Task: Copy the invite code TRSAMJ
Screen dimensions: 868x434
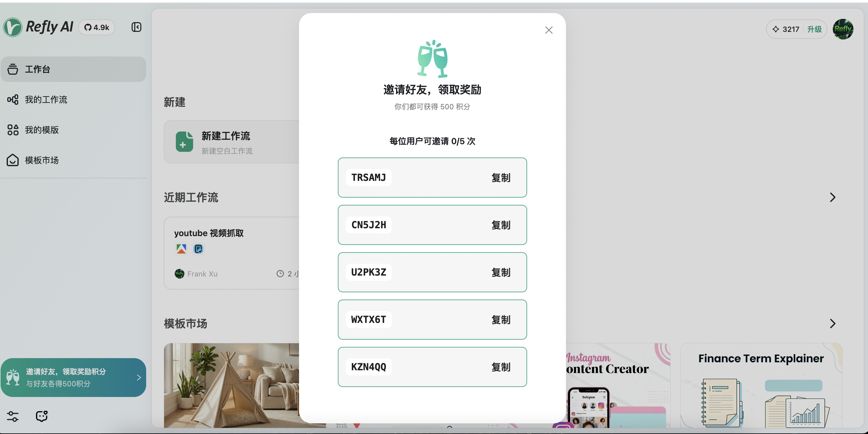Action: pyautogui.click(x=500, y=178)
